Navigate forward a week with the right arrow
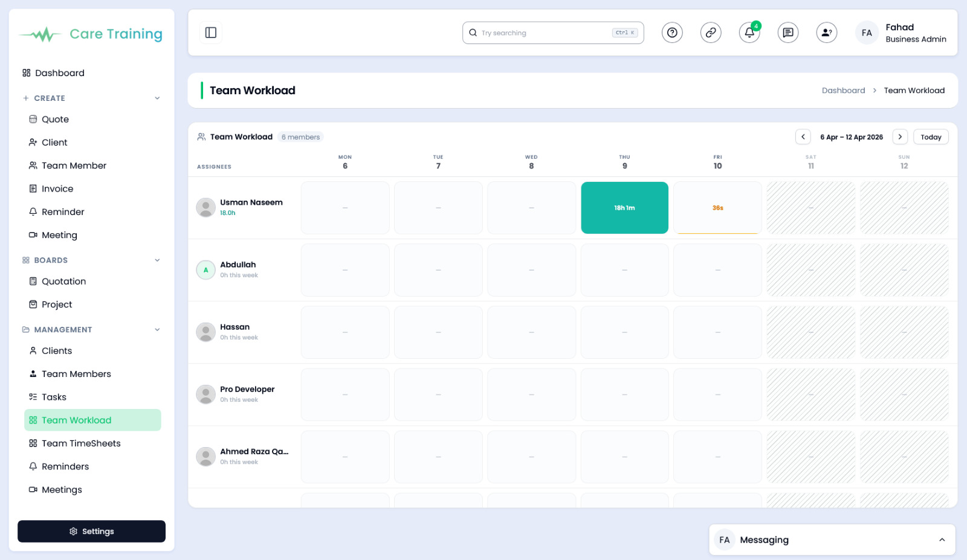This screenshot has height=560, width=967. [900, 137]
